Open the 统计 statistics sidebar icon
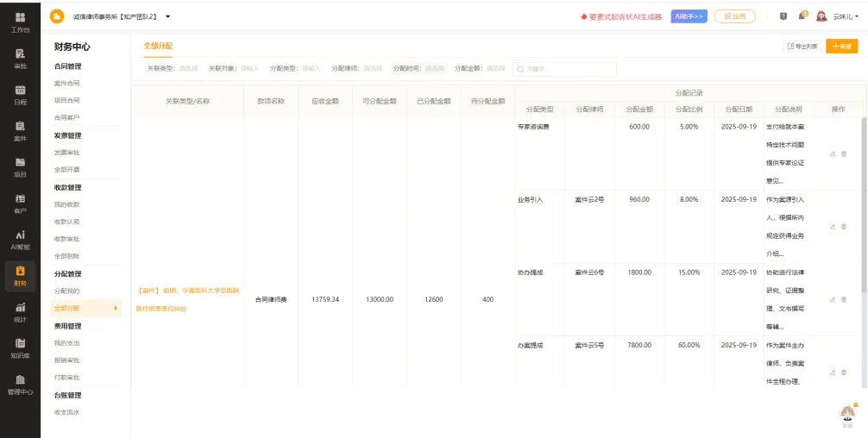The width and height of the screenshot is (868, 438). (x=20, y=311)
